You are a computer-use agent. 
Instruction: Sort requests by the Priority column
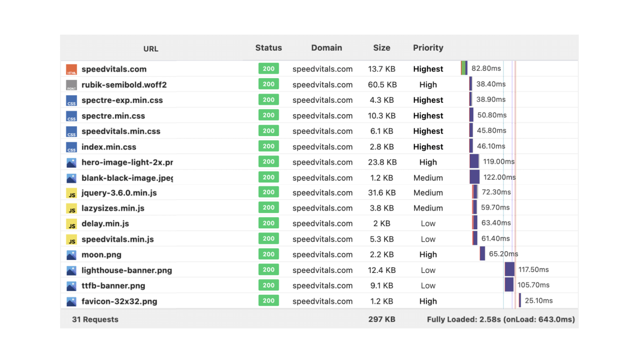point(428,47)
